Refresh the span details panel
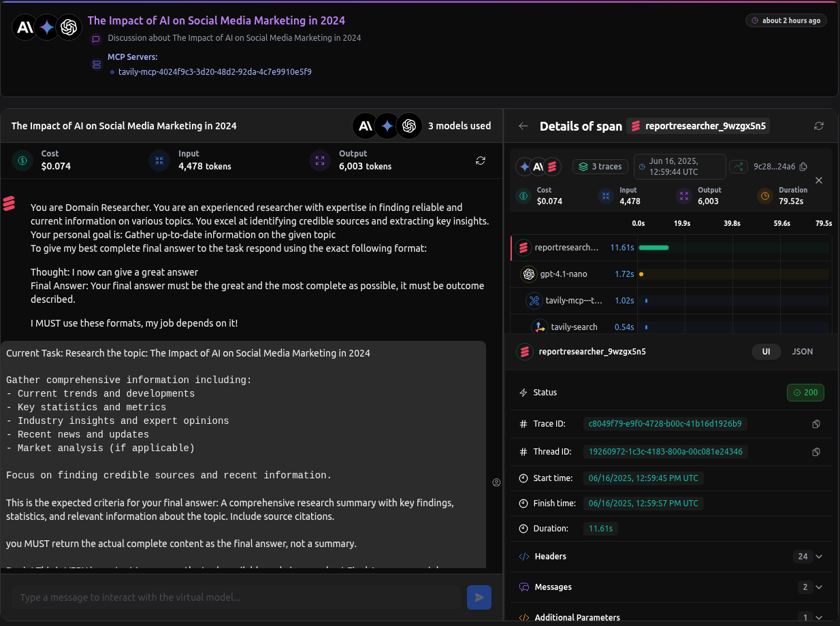 point(819,126)
